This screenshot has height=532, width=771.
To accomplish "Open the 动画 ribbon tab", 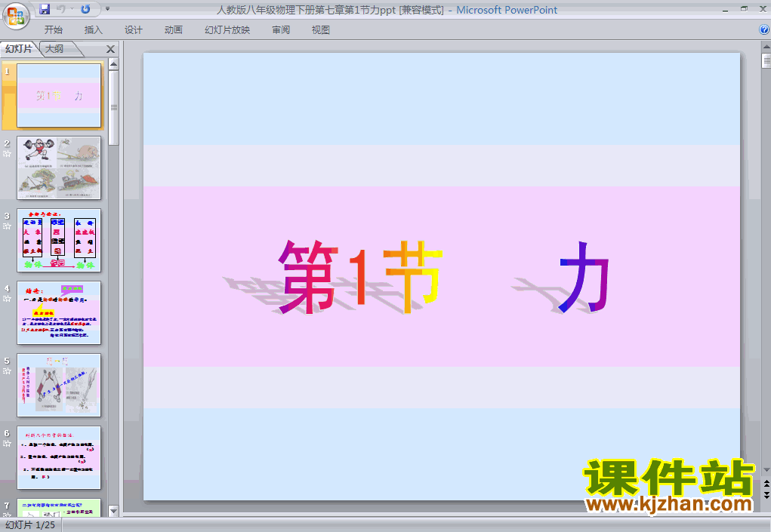I will [174, 30].
